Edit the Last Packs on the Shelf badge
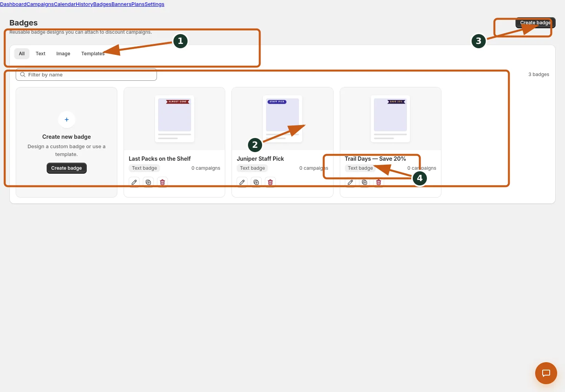565x392 pixels. click(x=134, y=182)
